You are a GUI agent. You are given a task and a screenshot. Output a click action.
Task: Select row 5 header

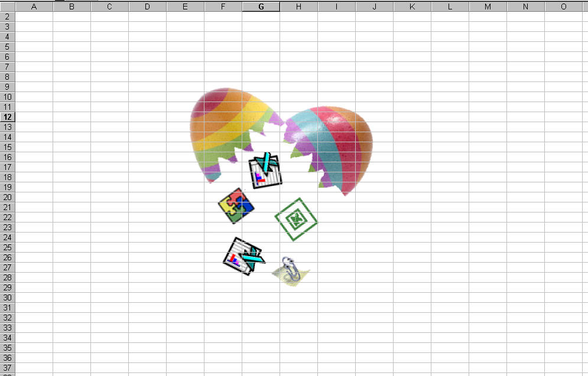[x=8, y=47]
